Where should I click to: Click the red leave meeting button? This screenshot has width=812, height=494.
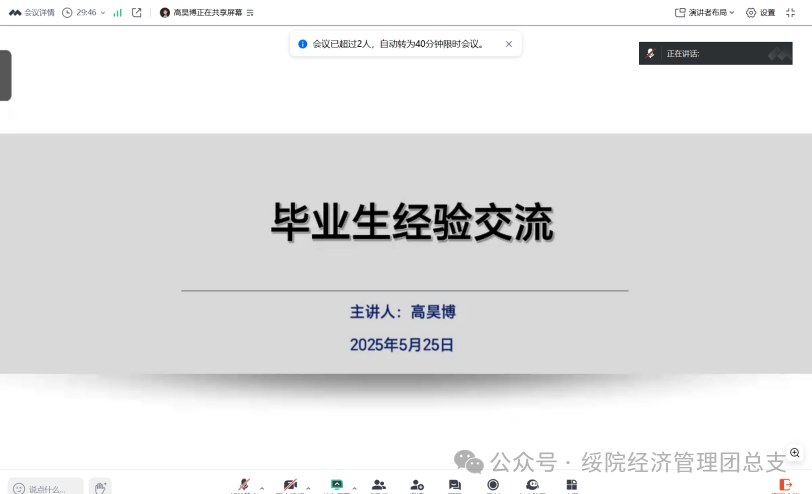coord(785,485)
